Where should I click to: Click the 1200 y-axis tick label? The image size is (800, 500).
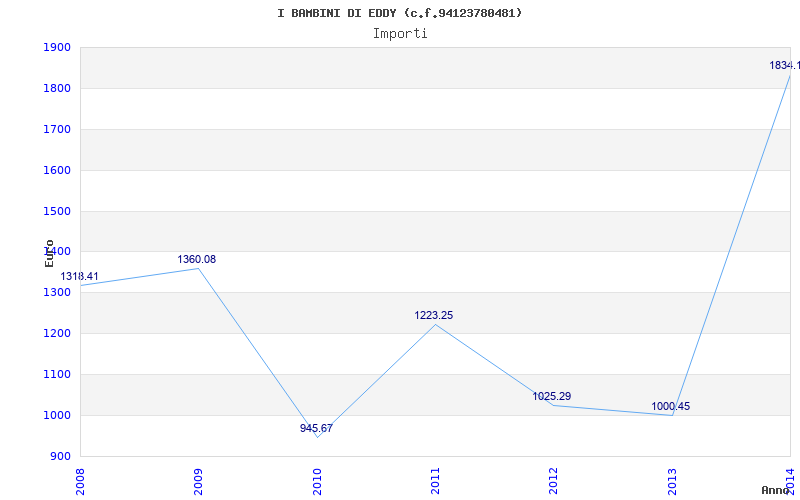pyautogui.click(x=57, y=334)
